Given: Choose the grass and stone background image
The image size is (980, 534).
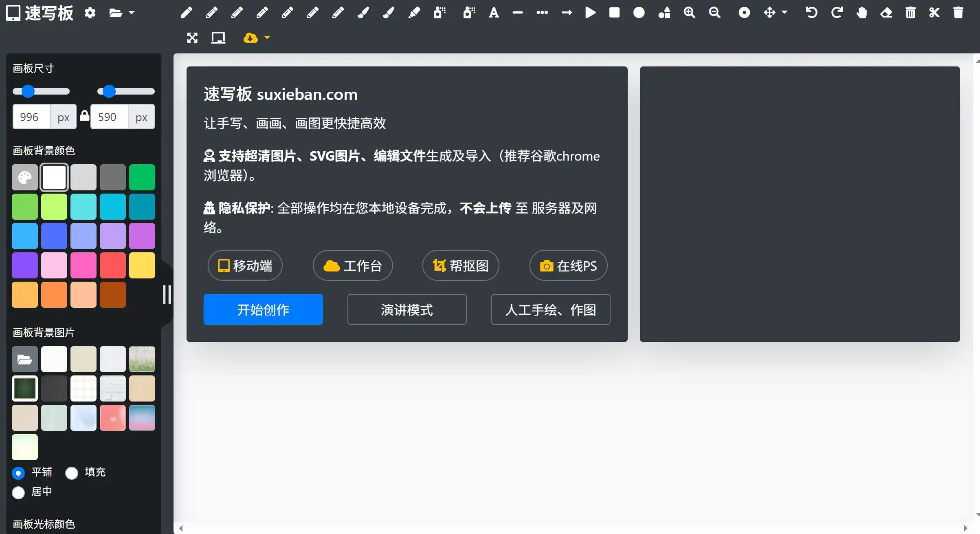Looking at the screenshot, I should click(x=142, y=359).
